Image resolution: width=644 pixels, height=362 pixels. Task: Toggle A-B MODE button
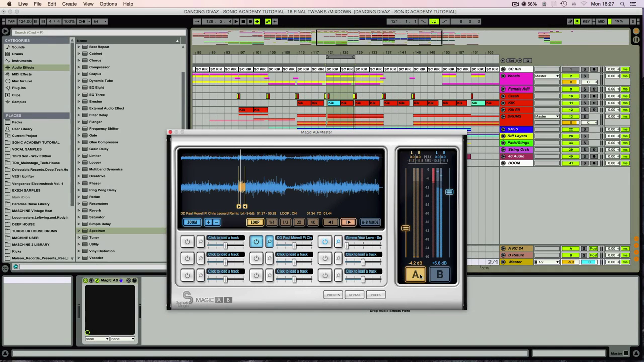click(370, 222)
